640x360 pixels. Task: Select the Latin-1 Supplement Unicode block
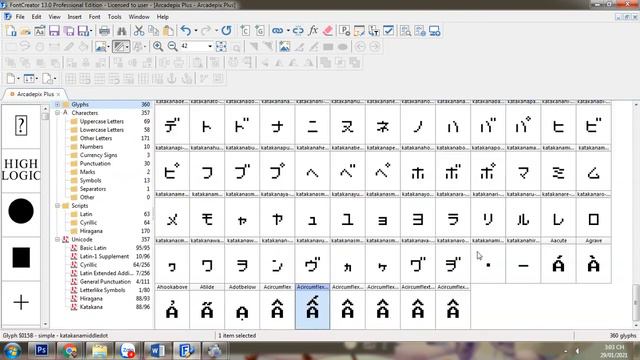[x=104, y=256]
